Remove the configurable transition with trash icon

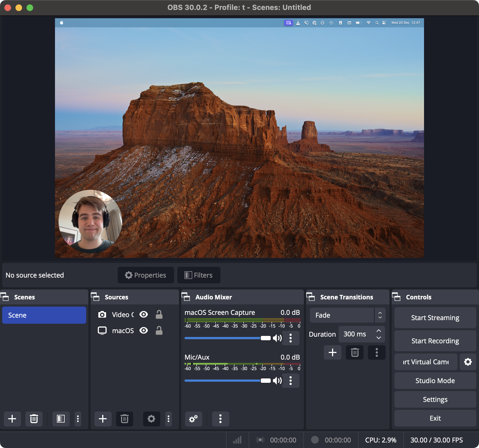[x=355, y=352]
